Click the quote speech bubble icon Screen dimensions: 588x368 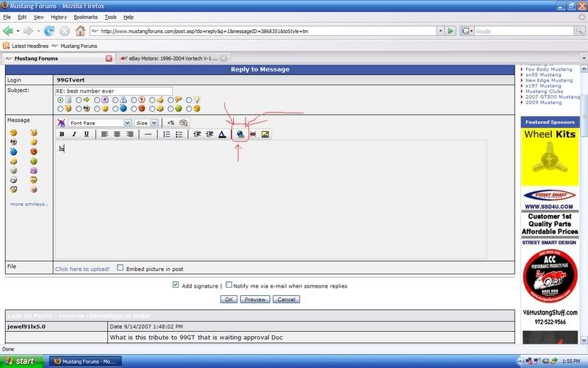tap(183, 123)
